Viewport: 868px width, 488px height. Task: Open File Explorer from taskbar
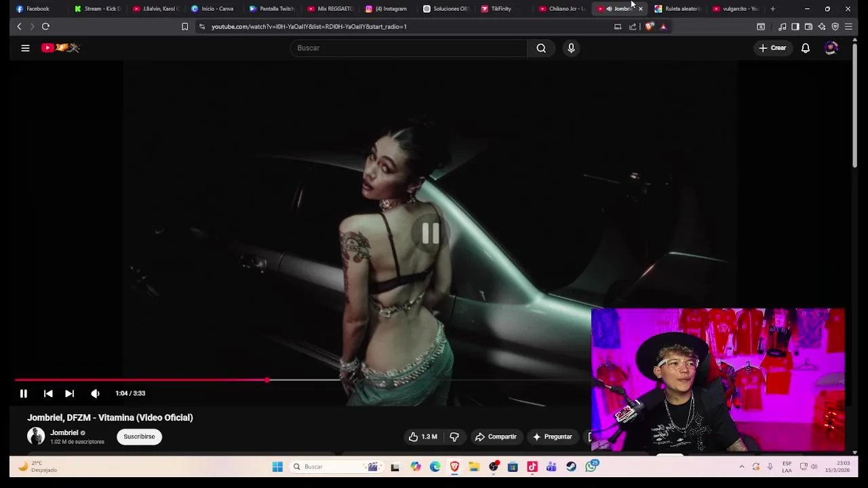pos(474,466)
